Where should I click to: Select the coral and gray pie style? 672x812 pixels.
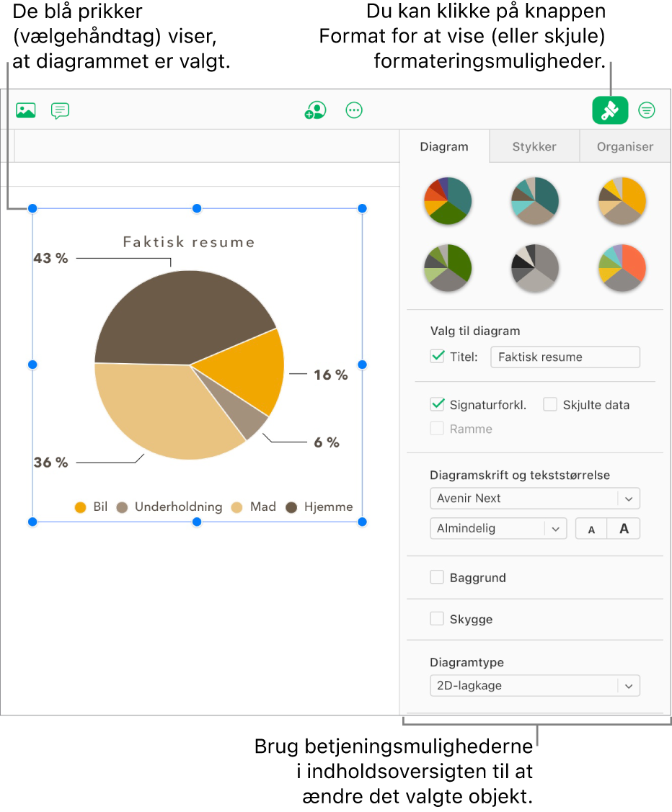click(x=622, y=268)
